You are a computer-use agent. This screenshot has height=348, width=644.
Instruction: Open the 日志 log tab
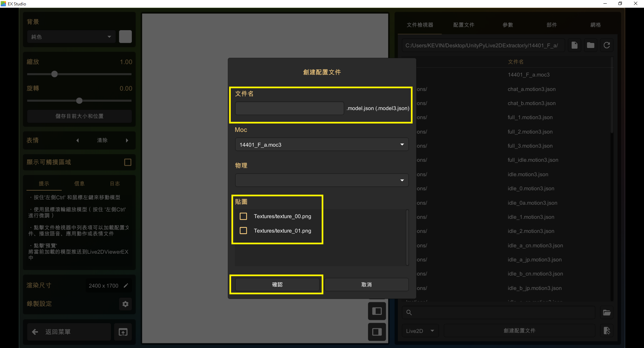(x=115, y=184)
